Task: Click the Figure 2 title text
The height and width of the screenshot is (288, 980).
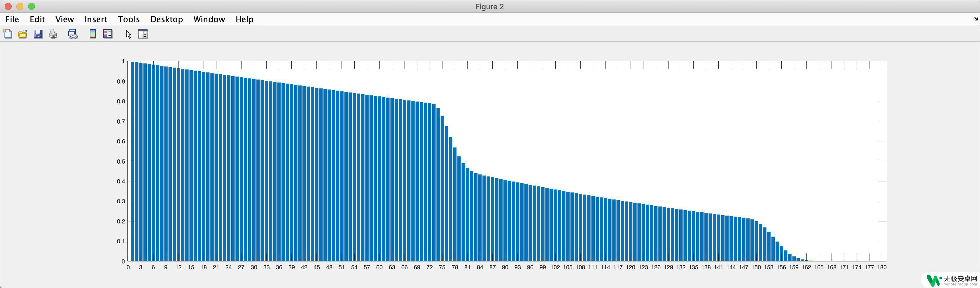Action: pyautogui.click(x=490, y=6)
